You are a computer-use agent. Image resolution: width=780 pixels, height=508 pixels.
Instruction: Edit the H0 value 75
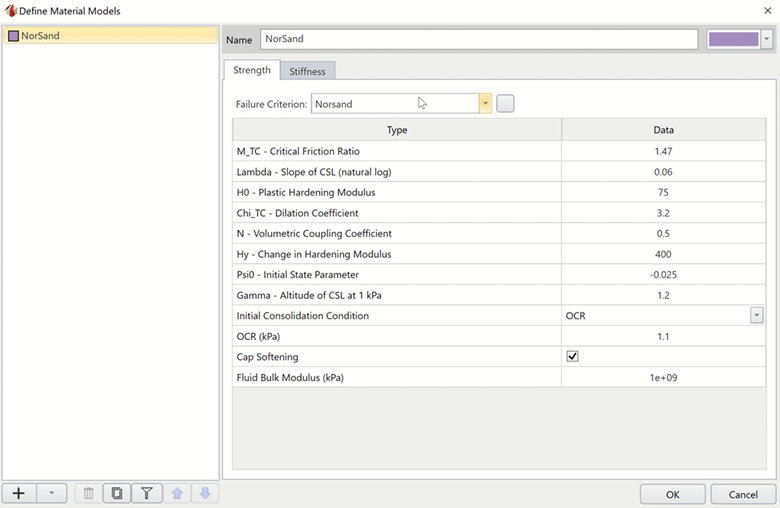tap(664, 193)
